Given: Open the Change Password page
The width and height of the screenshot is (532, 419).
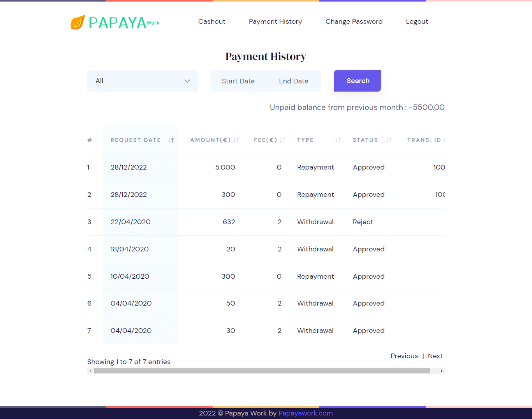Looking at the screenshot, I should coord(354,21).
